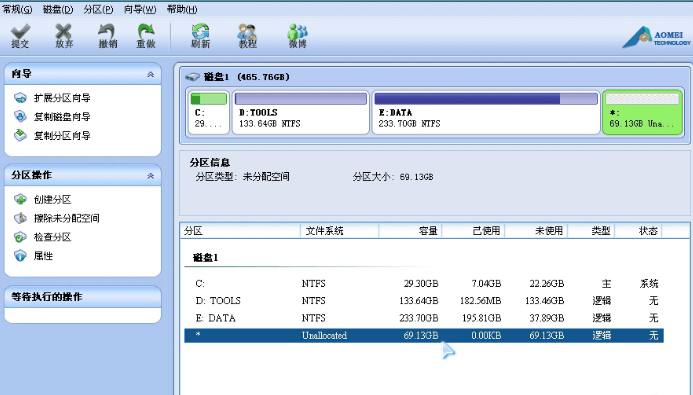
Task: Open the 微博 (Weibo) toolbar icon
Action: pyautogui.click(x=297, y=31)
